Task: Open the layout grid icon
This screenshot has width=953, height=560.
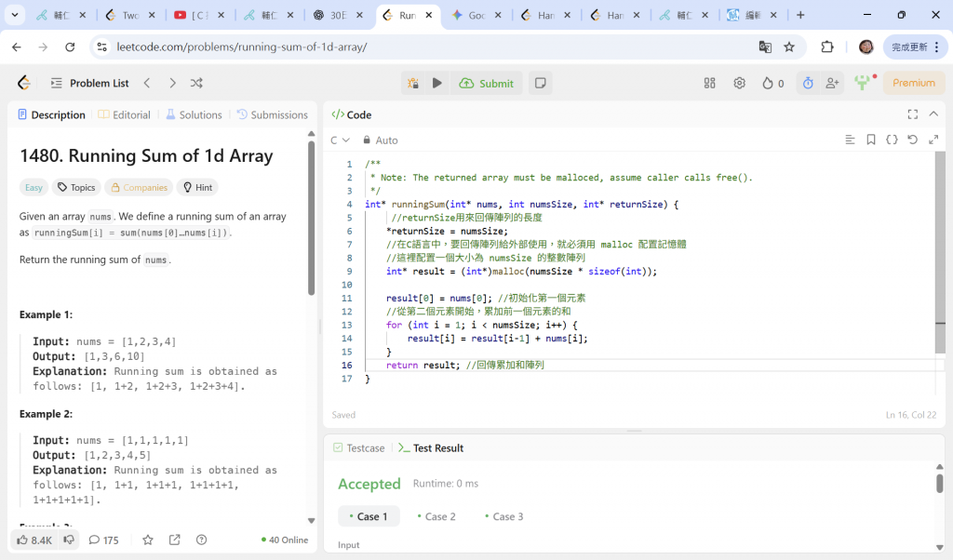Action: [x=709, y=83]
